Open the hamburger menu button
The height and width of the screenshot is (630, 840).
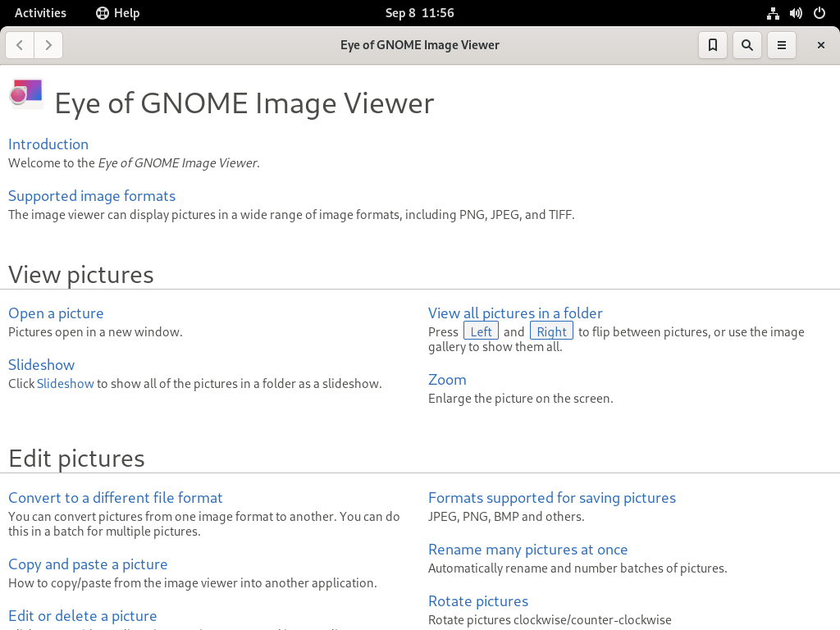pos(782,45)
